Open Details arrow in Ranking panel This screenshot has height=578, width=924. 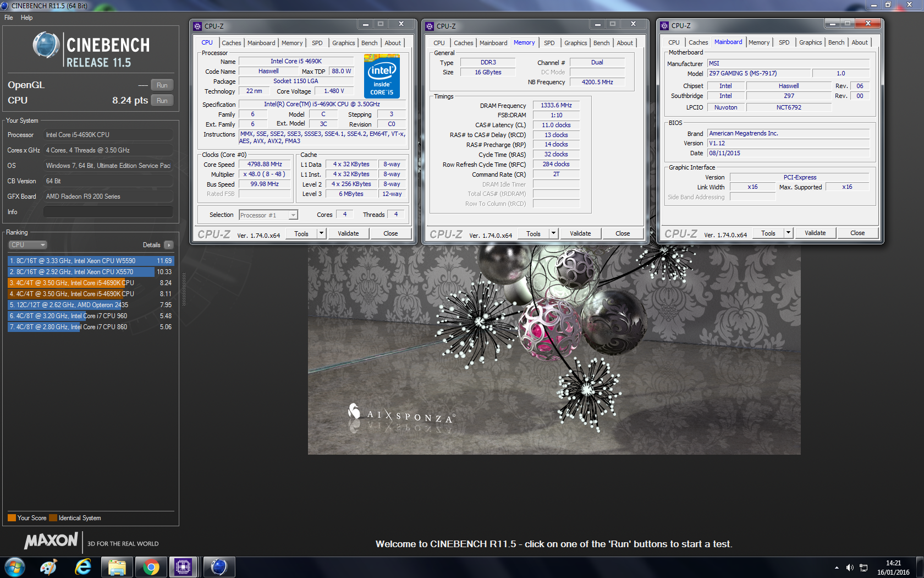(169, 245)
